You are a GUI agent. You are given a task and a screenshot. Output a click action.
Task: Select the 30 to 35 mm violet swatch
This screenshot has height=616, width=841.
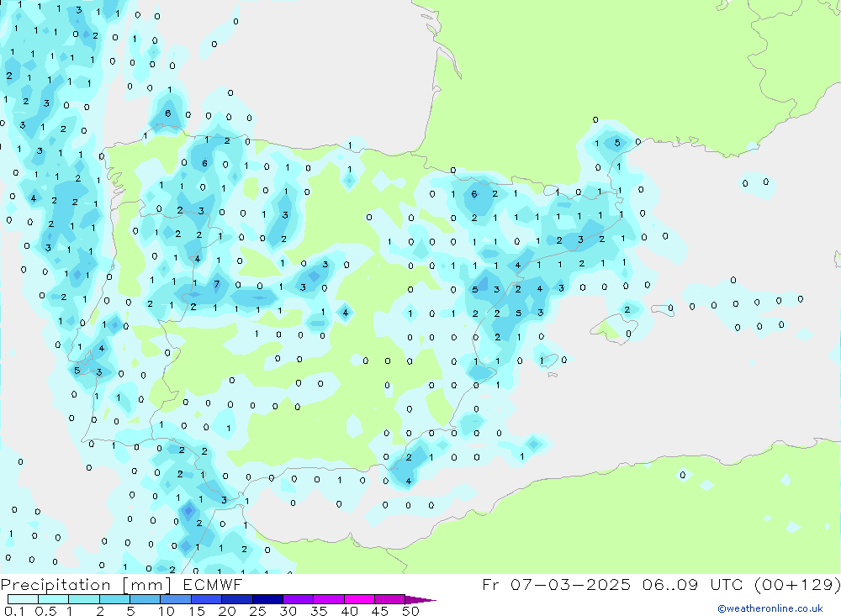(x=299, y=599)
